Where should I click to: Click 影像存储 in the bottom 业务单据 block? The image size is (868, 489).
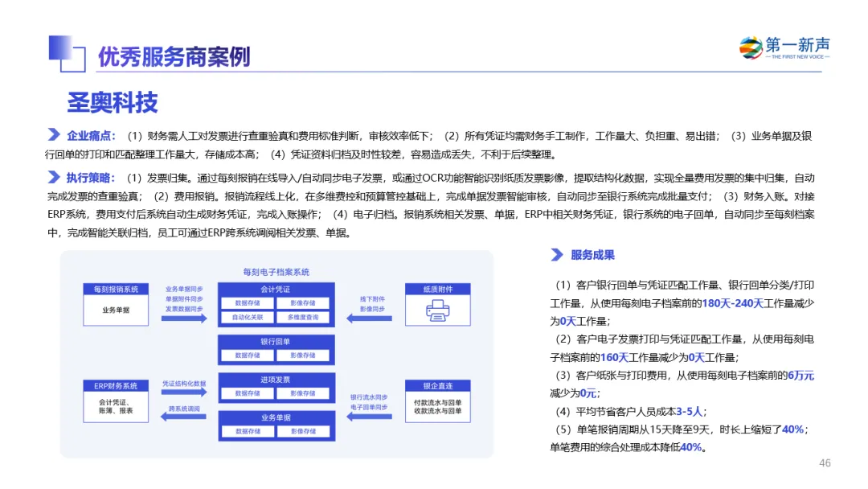(x=303, y=431)
